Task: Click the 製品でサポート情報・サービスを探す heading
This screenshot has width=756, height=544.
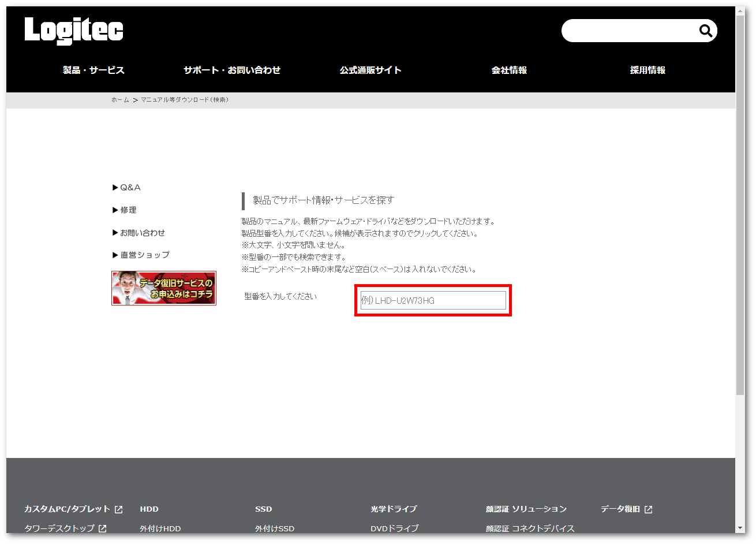Action: click(x=323, y=200)
